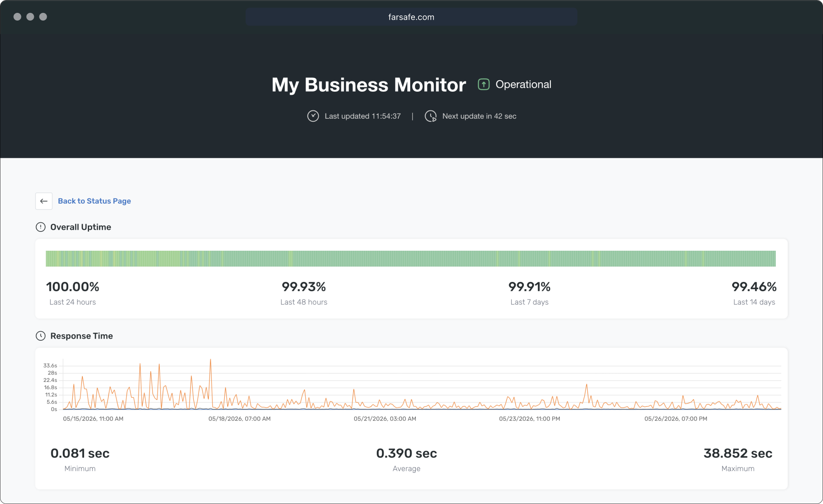This screenshot has height=504, width=823.
Task: Click the My Business Monitor title
Action: point(369,85)
